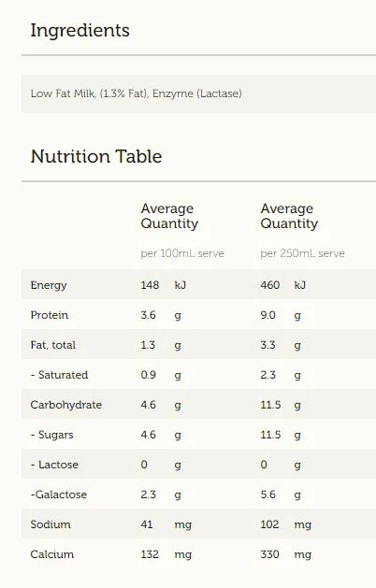
Task: Select the ingredients text with Enzyme (Lactase)
Action: [x=137, y=93]
